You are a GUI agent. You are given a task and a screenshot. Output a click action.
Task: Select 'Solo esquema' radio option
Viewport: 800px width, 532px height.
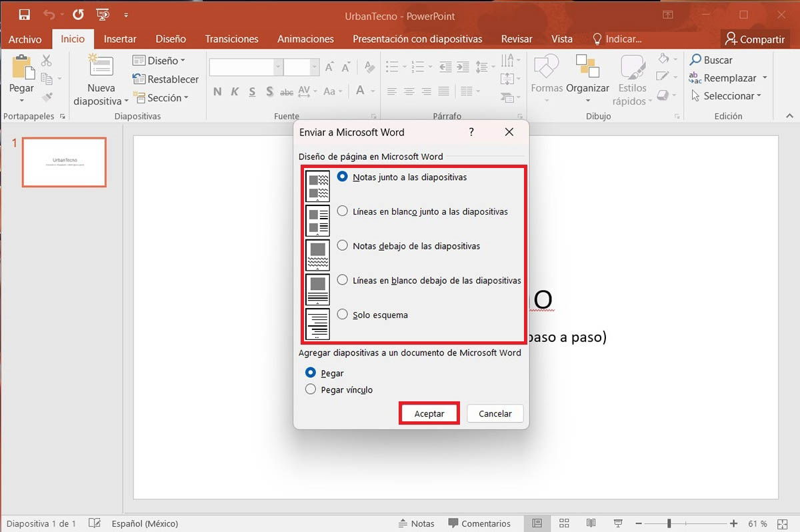(x=343, y=315)
